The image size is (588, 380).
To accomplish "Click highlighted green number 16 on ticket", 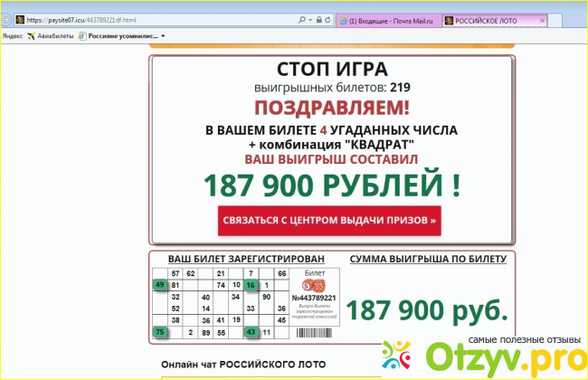I will 251,285.
